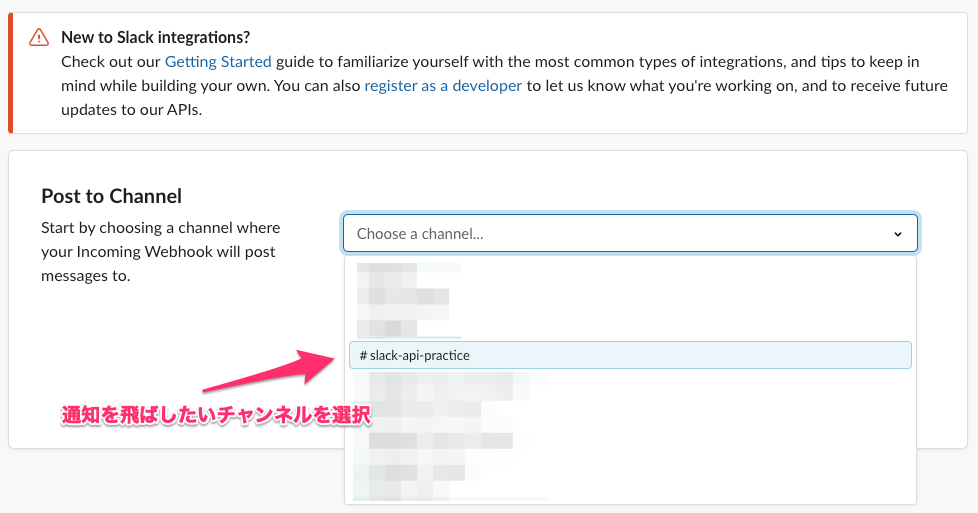The height and width of the screenshot is (513, 978).
Task: Click the Choose a channel placeholder text
Action: click(x=420, y=234)
